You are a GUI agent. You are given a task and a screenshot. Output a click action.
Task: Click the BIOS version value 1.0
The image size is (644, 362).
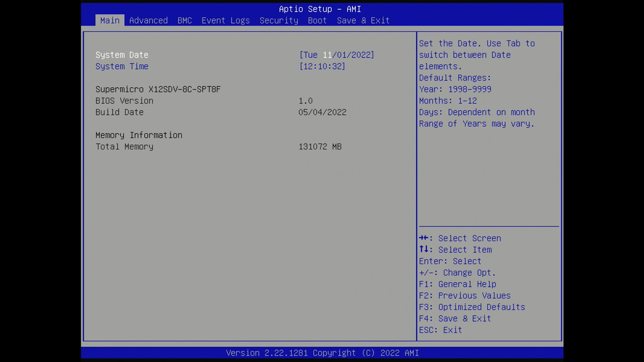306,101
